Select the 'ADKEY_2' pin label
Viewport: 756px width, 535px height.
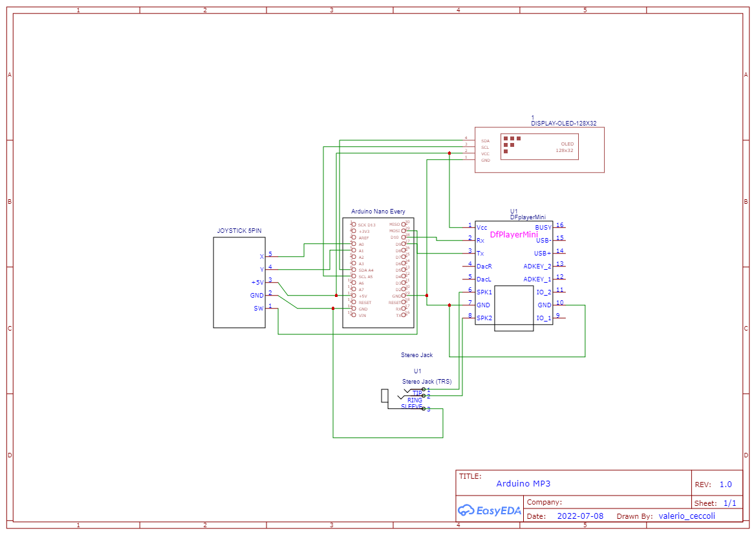pyautogui.click(x=537, y=267)
